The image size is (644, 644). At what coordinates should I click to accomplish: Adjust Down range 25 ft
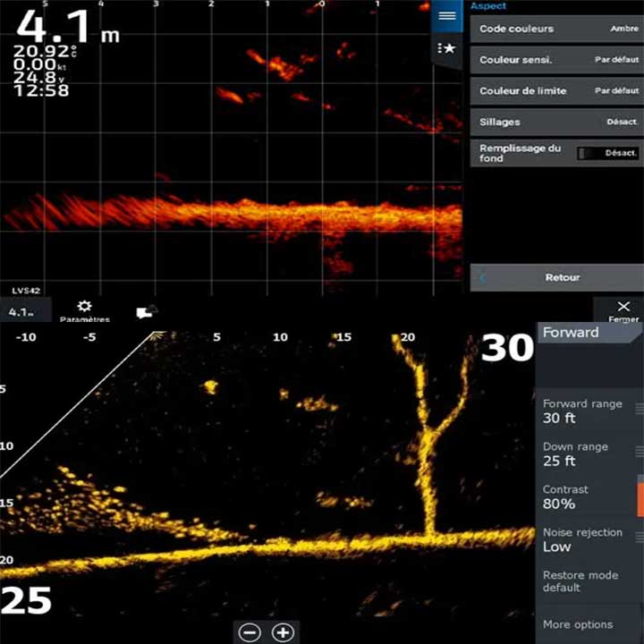click(x=589, y=453)
